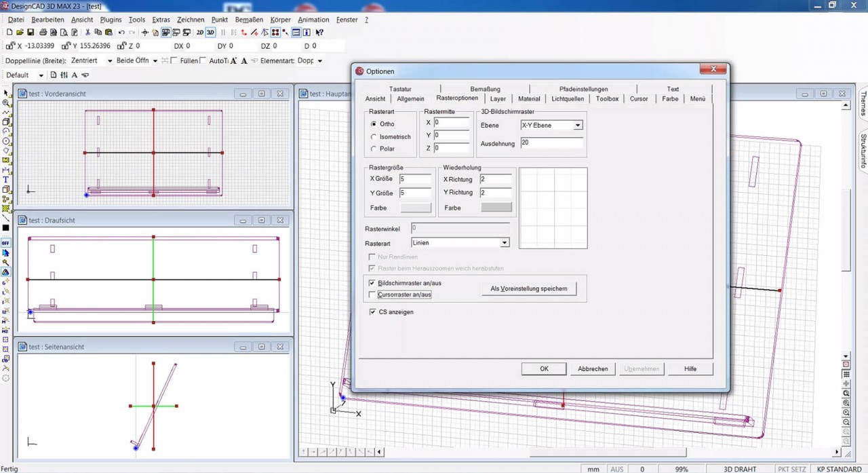Screen dimensions: 868x473
Task: Select the Isometrisch radio button
Action: (374, 136)
